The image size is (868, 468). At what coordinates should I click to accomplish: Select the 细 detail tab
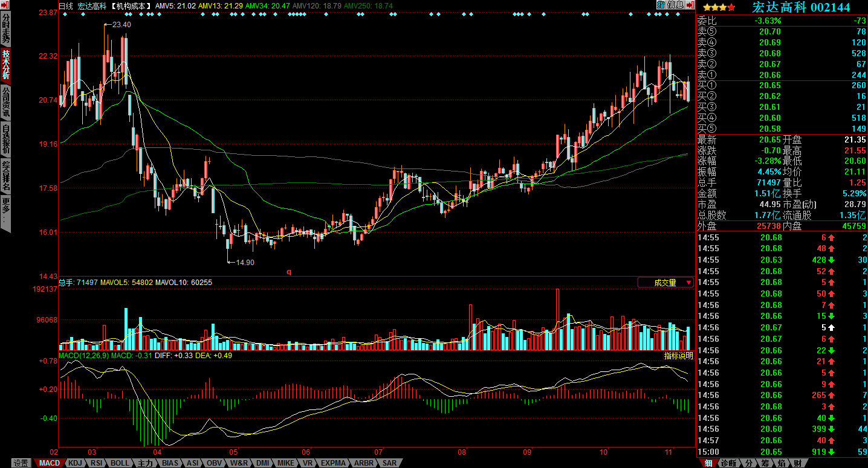pyautogui.click(x=708, y=463)
